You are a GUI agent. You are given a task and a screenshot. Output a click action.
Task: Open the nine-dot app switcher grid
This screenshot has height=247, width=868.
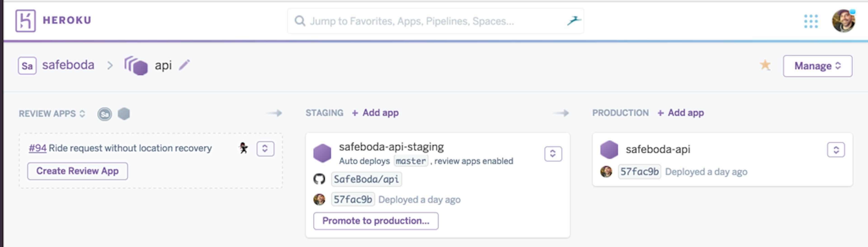point(811,21)
